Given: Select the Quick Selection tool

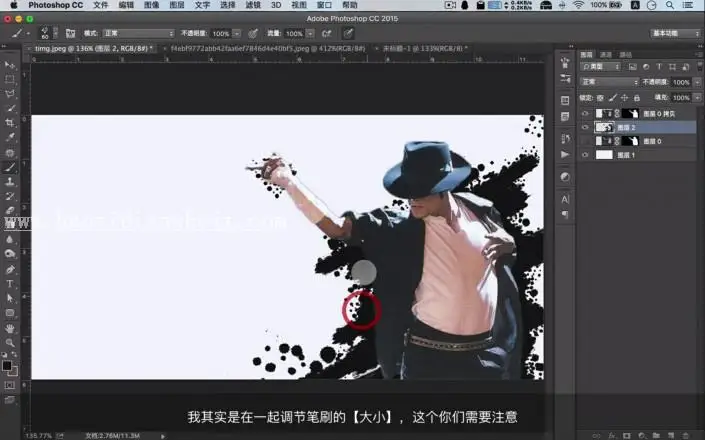Looking at the screenshot, I should click(9, 108).
